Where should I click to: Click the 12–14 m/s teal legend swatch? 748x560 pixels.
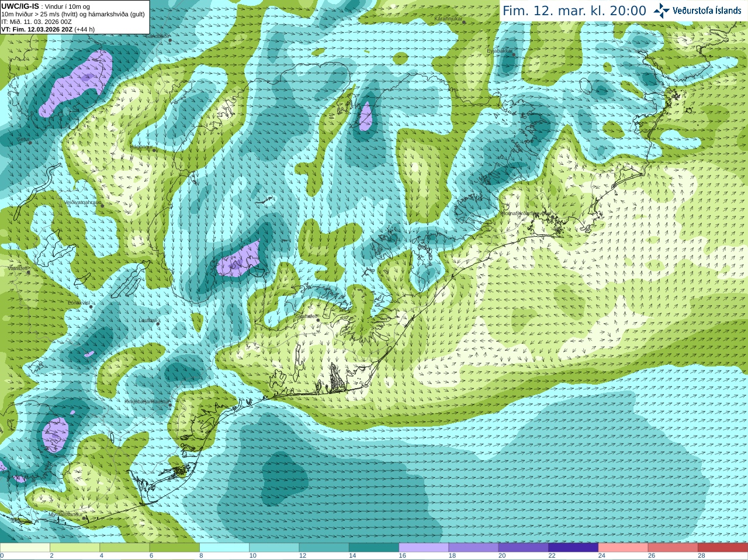324,547
